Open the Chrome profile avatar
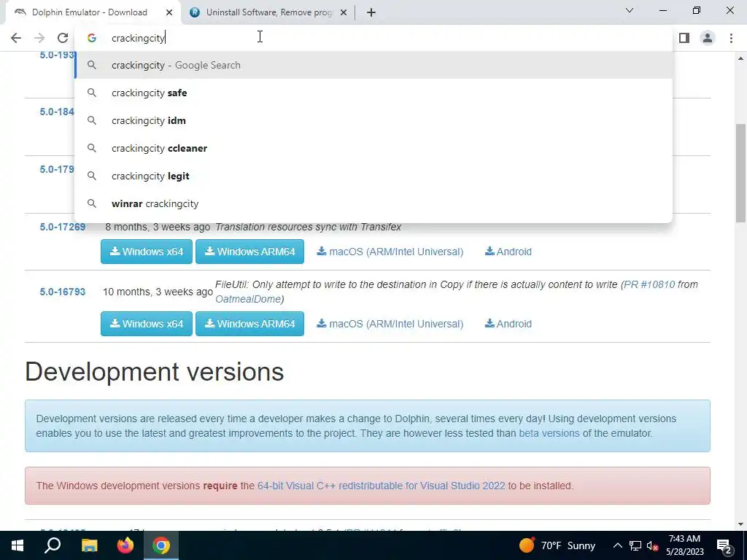747x560 pixels. pyautogui.click(x=708, y=38)
